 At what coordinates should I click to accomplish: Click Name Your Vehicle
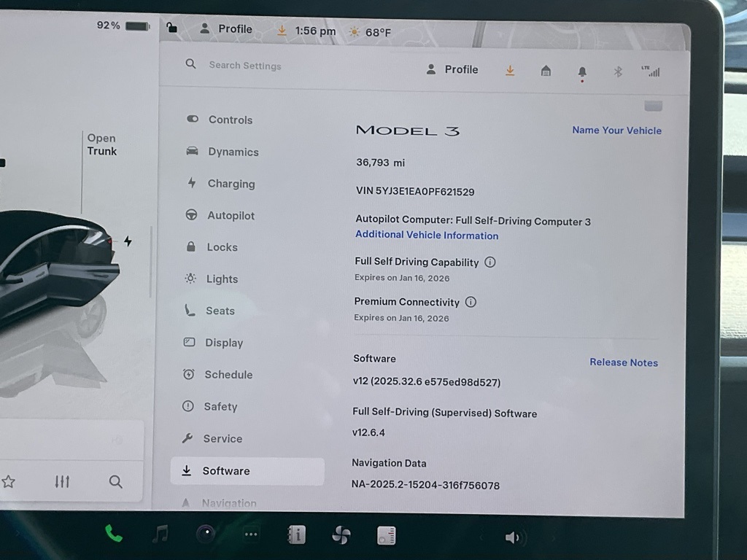coord(616,131)
